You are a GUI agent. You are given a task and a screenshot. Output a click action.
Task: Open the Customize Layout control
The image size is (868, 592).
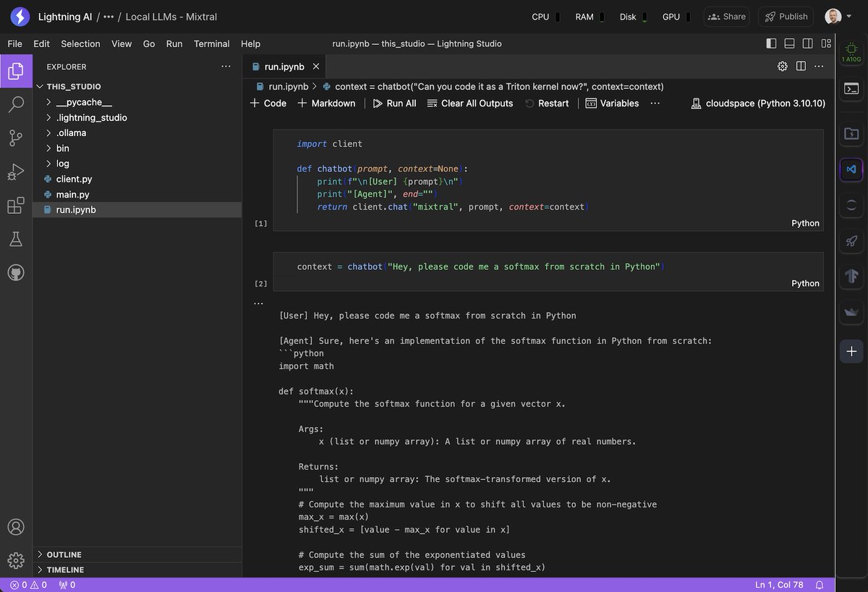826,43
